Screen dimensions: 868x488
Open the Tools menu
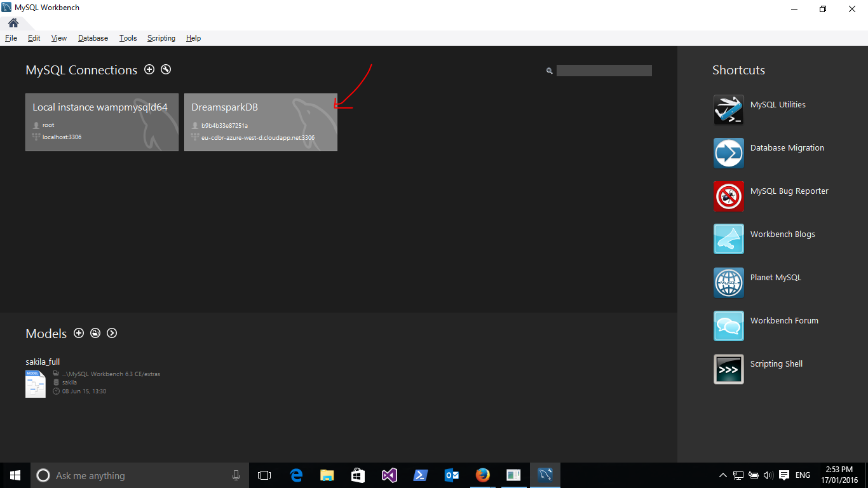[x=128, y=38]
